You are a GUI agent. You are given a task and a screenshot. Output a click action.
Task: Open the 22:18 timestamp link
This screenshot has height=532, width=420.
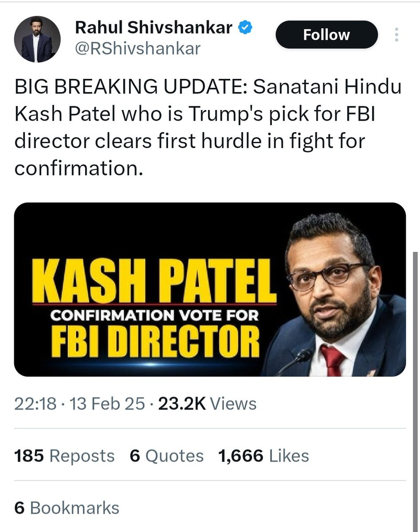click(35, 404)
